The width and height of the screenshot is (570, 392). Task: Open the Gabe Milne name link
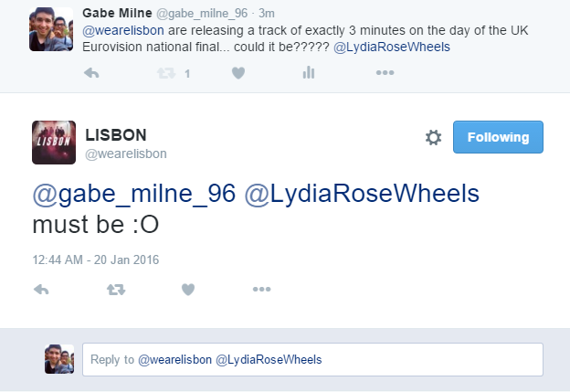(x=117, y=13)
